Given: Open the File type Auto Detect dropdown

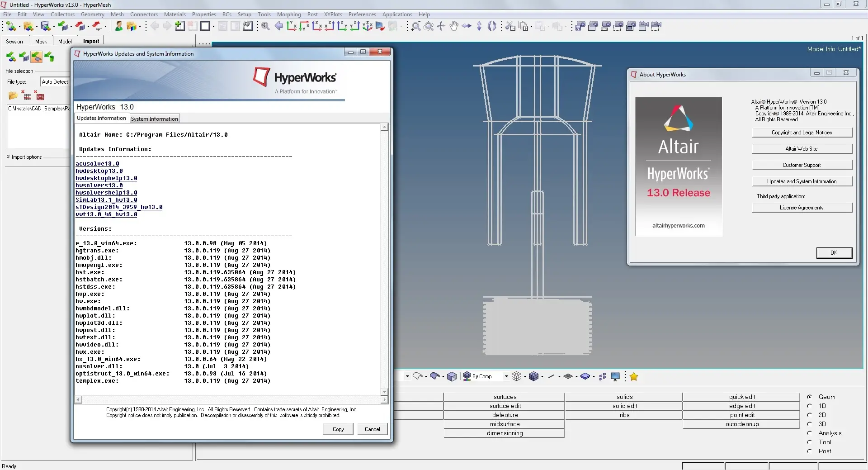Looking at the screenshot, I should point(55,82).
